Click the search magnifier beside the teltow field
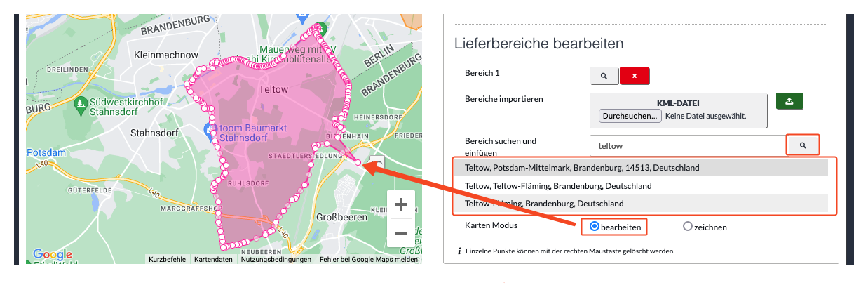The image size is (868, 297). [803, 146]
